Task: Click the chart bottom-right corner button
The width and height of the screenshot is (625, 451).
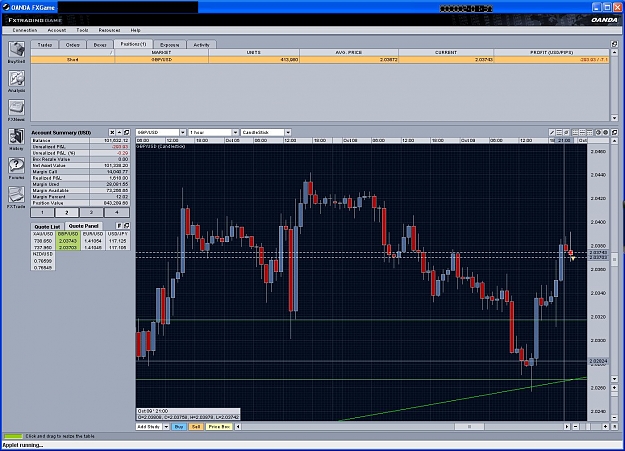Action: [614, 427]
